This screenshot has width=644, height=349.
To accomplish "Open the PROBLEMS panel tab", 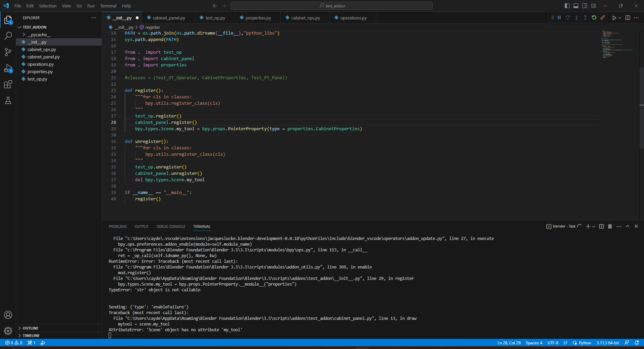I will click(118, 227).
